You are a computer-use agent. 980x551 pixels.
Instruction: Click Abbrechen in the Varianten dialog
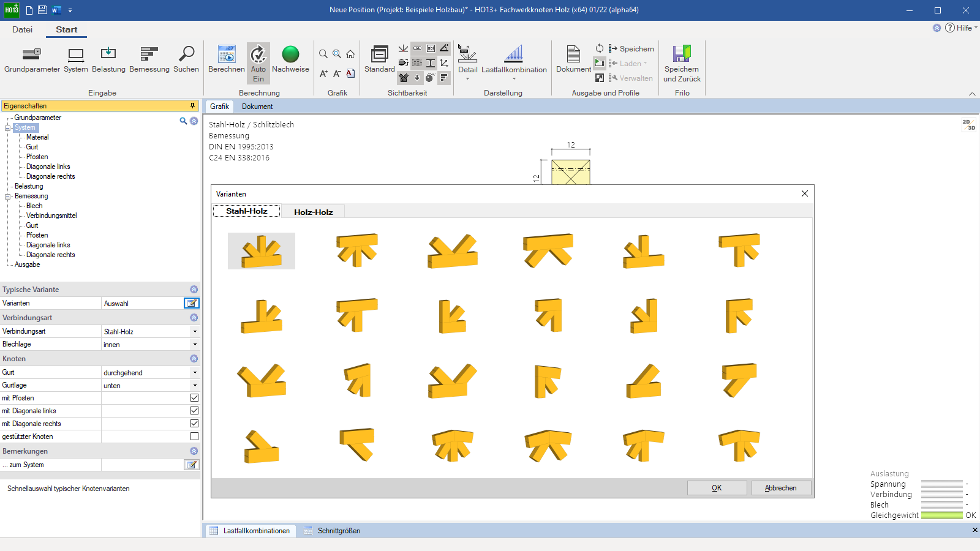[x=781, y=488]
